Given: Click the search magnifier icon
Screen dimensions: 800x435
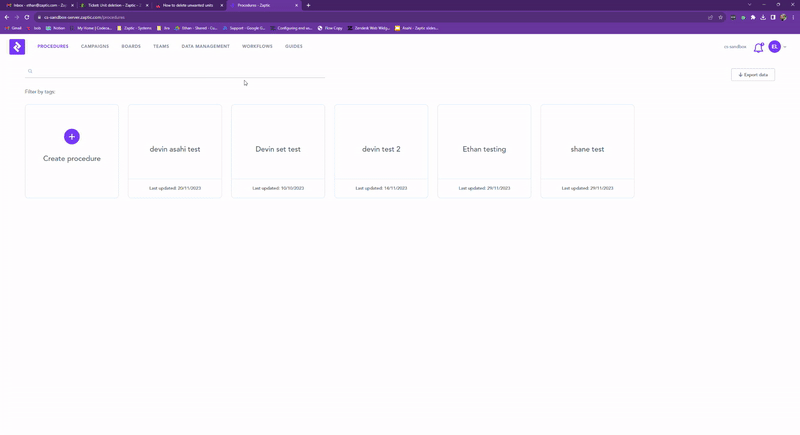Looking at the screenshot, I should pyautogui.click(x=30, y=71).
